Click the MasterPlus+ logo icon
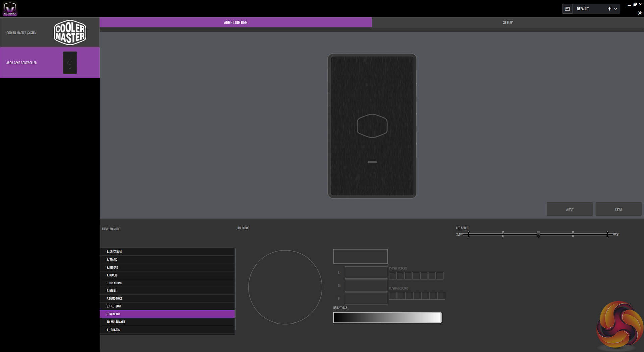The height and width of the screenshot is (352, 644). (10, 9)
